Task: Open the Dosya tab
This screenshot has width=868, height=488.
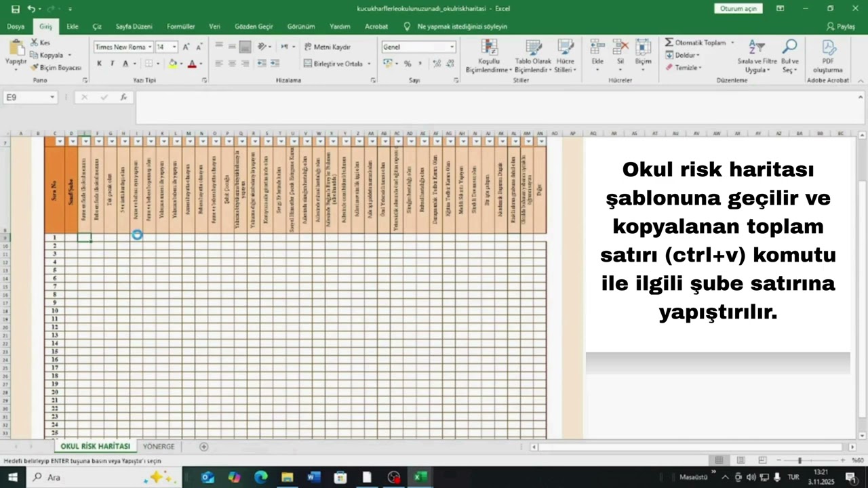Action: tap(16, 26)
